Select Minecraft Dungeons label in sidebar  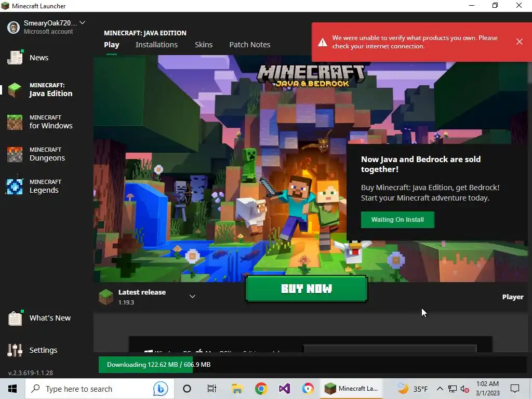coord(47,154)
